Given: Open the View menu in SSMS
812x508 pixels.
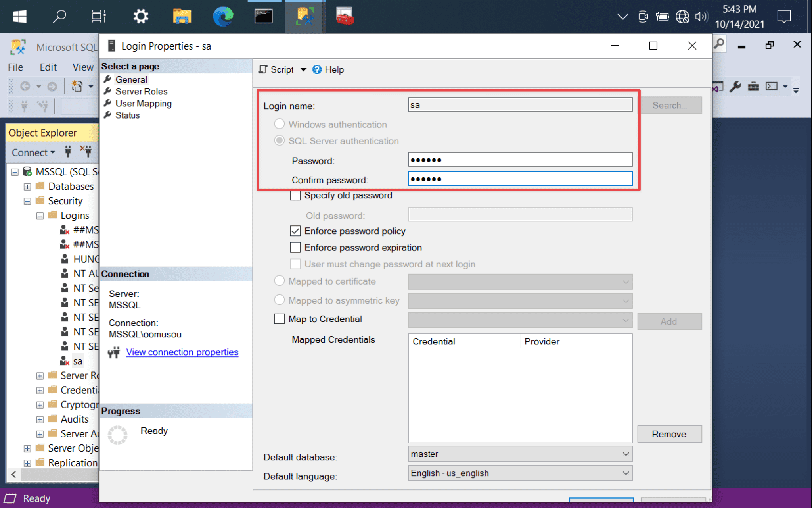Looking at the screenshot, I should [83, 67].
